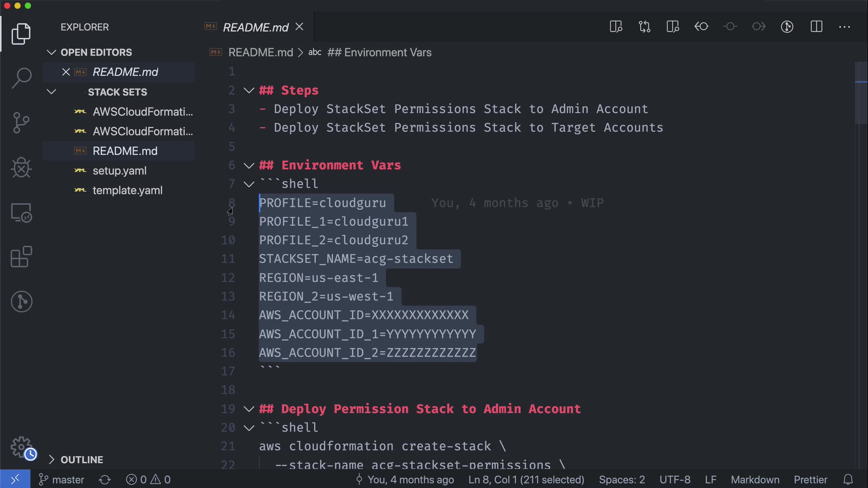Viewport: 868px width, 488px height.
Task: Fold the Steps heading section
Action: pos(249,90)
